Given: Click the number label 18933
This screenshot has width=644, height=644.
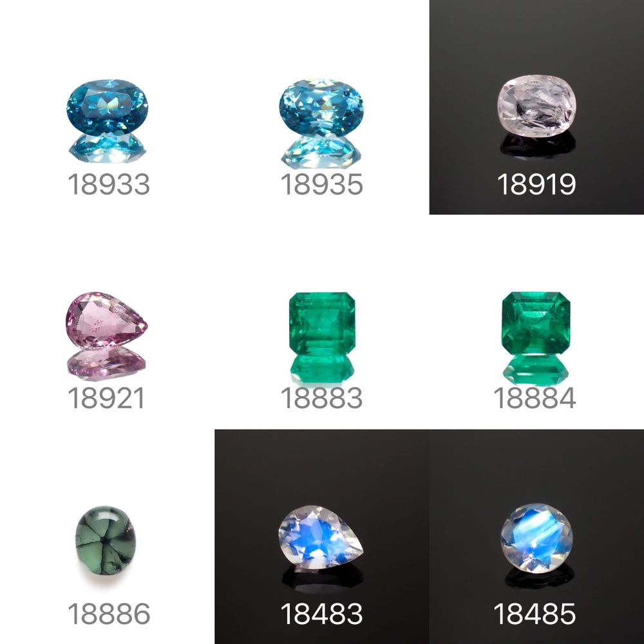Looking at the screenshot, I should click(108, 184).
